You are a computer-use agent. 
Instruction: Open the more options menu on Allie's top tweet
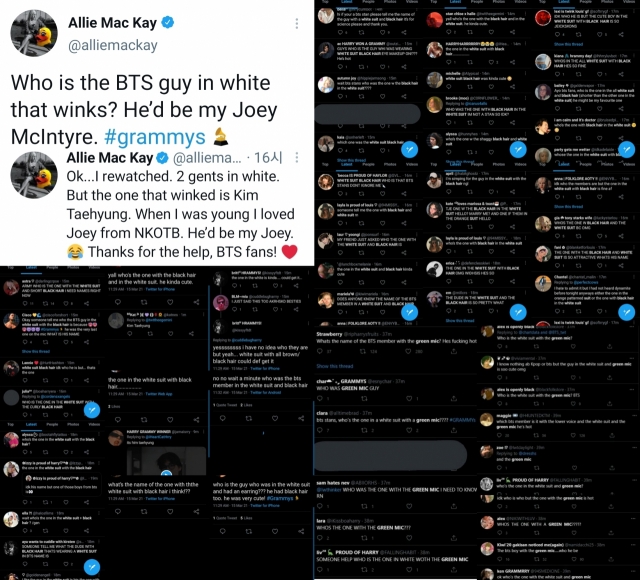pos(297,24)
